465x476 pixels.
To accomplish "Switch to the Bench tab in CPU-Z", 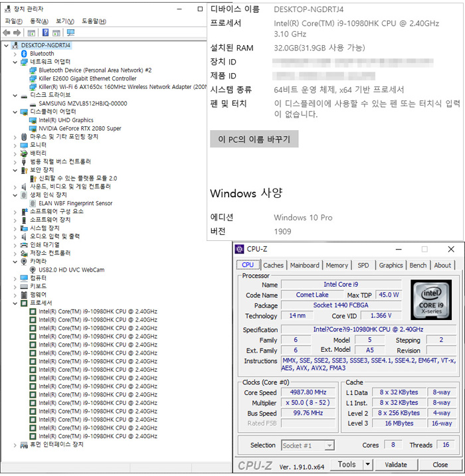I will click(x=418, y=266).
